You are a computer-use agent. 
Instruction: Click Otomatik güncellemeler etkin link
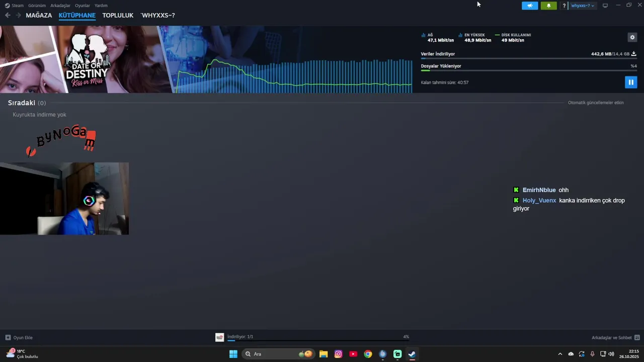pyautogui.click(x=596, y=103)
